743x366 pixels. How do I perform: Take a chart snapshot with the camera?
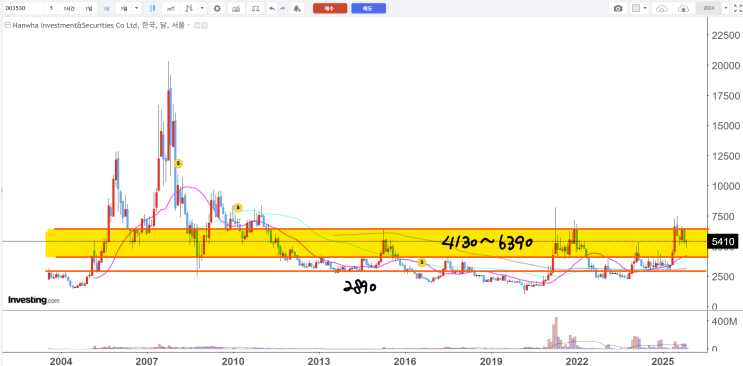pyautogui.click(x=618, y=9)
